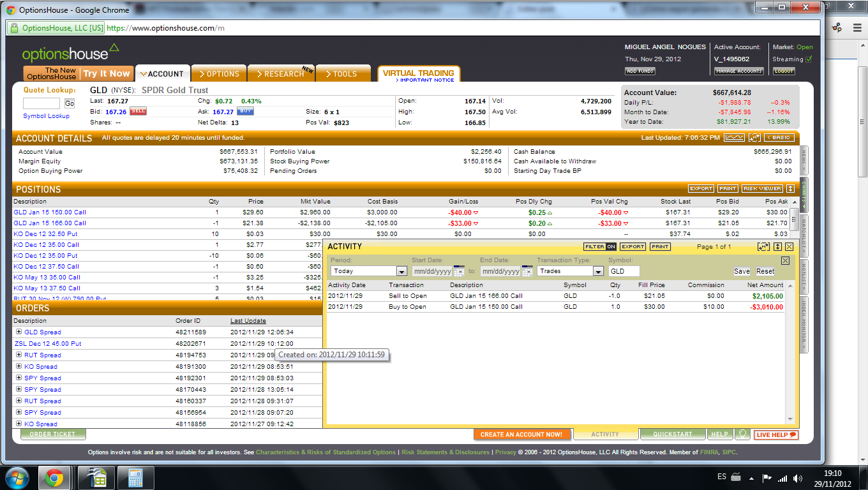Close the Activity filter bar
The height and width of the screenshot is (490, 868).
[785, 260]
